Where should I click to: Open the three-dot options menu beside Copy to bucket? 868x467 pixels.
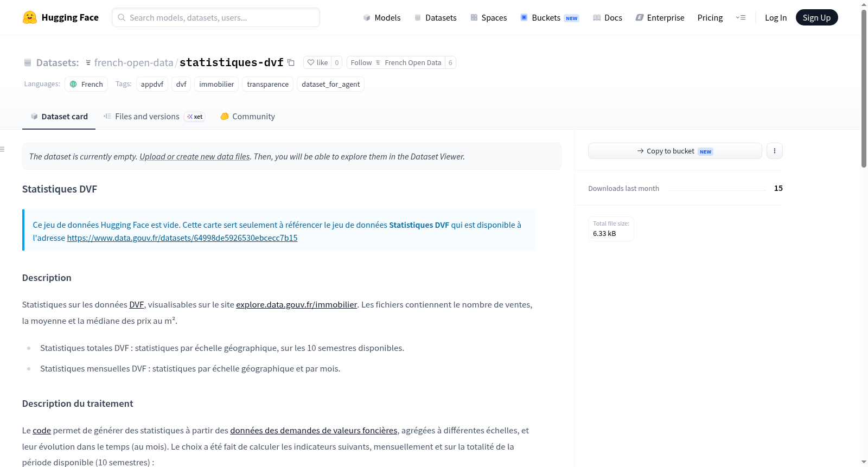[x=775, y=151]
